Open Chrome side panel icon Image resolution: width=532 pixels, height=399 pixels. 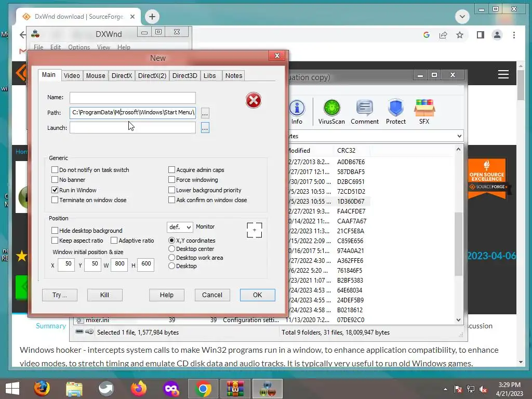pos(481,35)
